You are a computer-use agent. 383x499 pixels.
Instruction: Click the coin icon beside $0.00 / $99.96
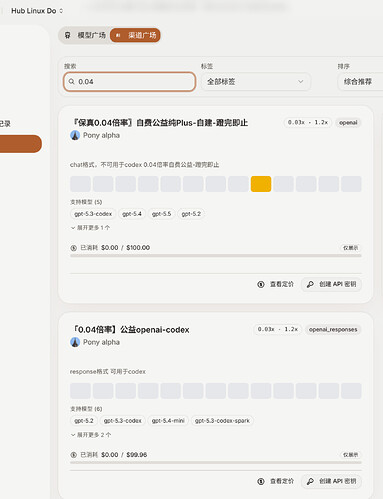click(x=74, y=455)
